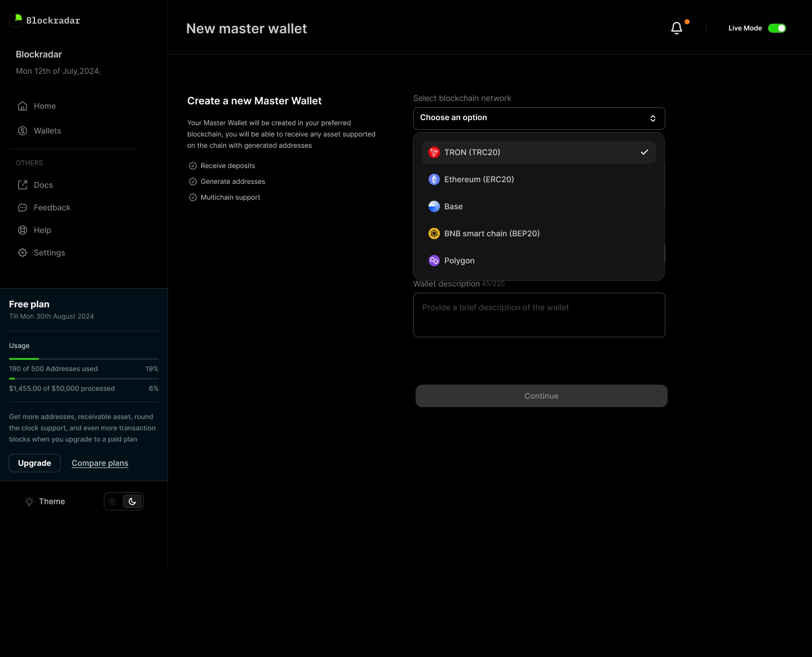
Task: Click '$1,455.00 of $50,000 processed' text
Action: pos(62,389)
